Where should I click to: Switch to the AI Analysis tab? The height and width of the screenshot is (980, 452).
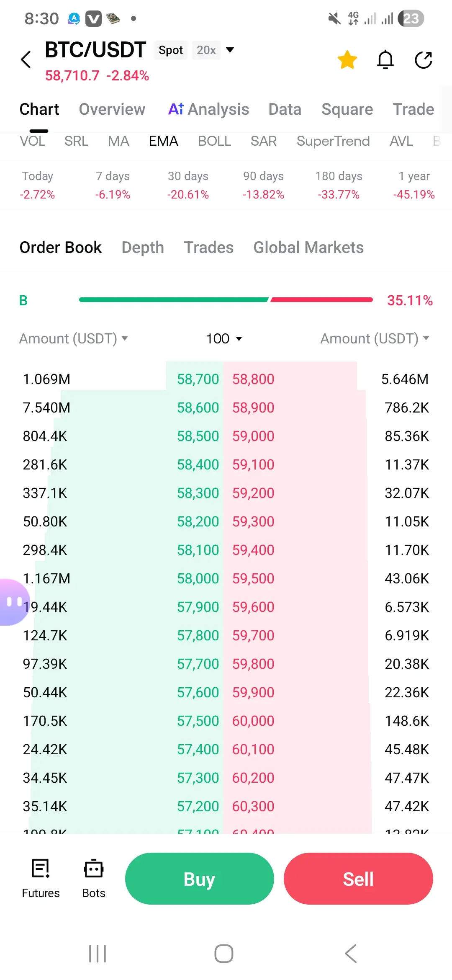click(x=208, y=109)
